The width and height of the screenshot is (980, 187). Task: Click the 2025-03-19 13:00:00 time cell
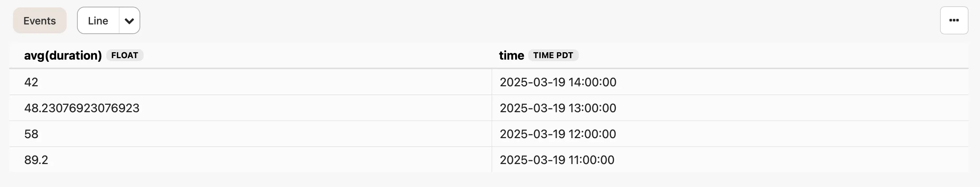(x=558, y=108)
